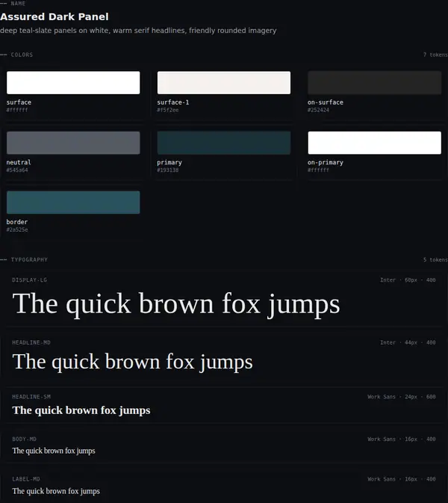This screenshot has height=503, width=448.
Task: Click the "primary" token name
Action: (x=169, y=162)
